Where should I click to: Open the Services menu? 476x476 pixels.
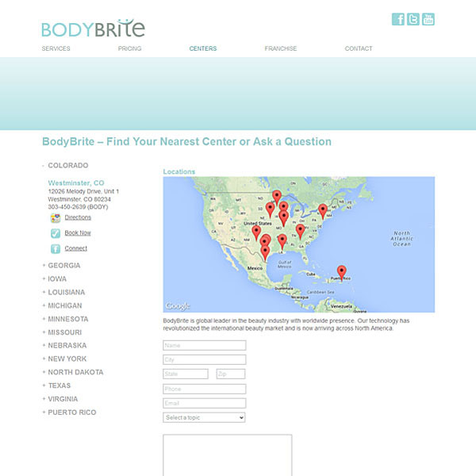[56, 48]
